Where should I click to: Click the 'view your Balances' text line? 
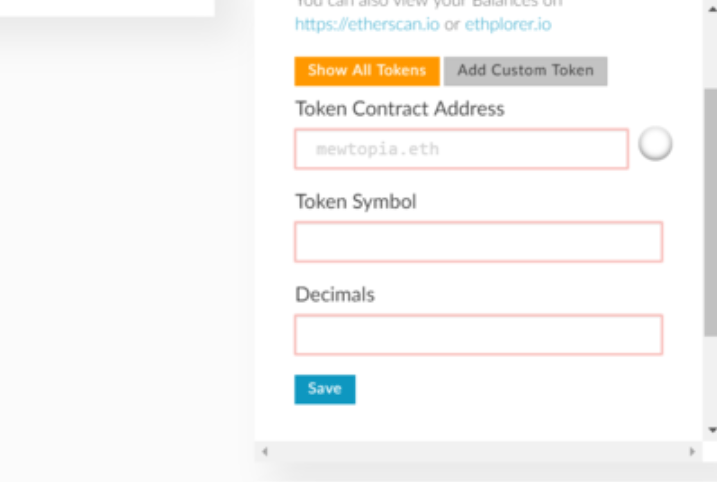428,4
